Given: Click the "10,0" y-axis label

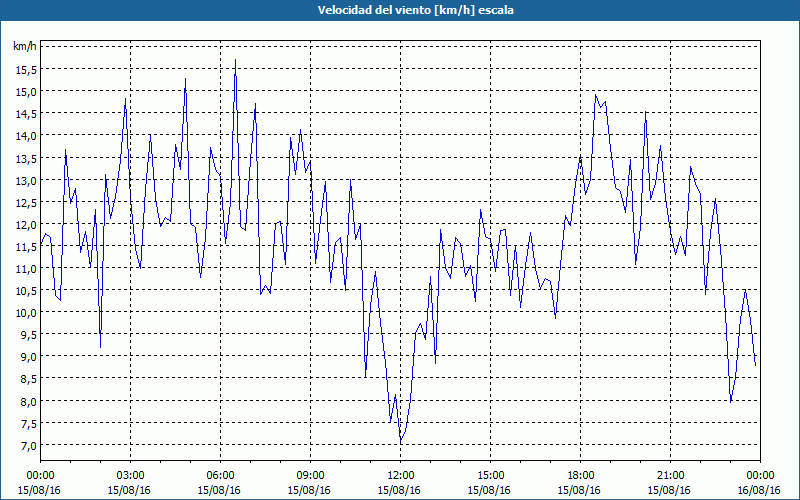Looking at the screenshot, I should [26, 313].
